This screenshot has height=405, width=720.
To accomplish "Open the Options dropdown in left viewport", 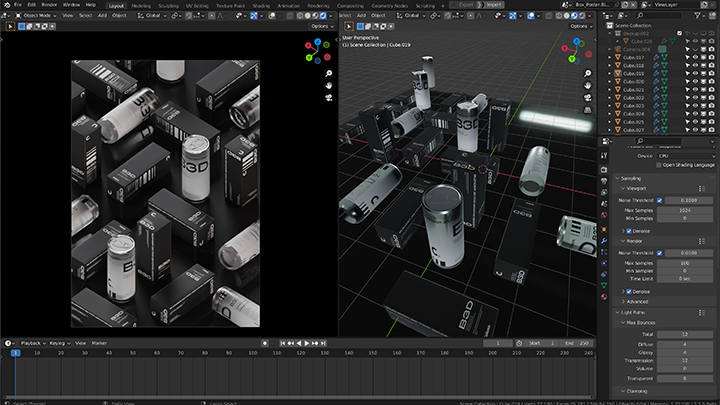I will coord(322,26).
